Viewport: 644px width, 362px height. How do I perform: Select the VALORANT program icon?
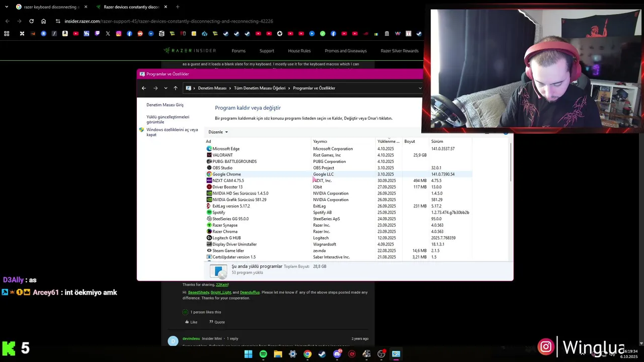[209, 155]
